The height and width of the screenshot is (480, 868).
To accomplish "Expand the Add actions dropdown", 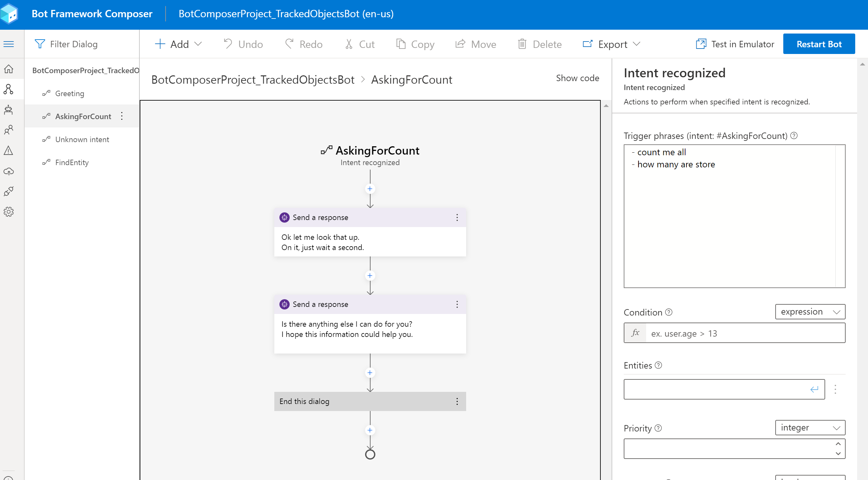I will [199, 44].
